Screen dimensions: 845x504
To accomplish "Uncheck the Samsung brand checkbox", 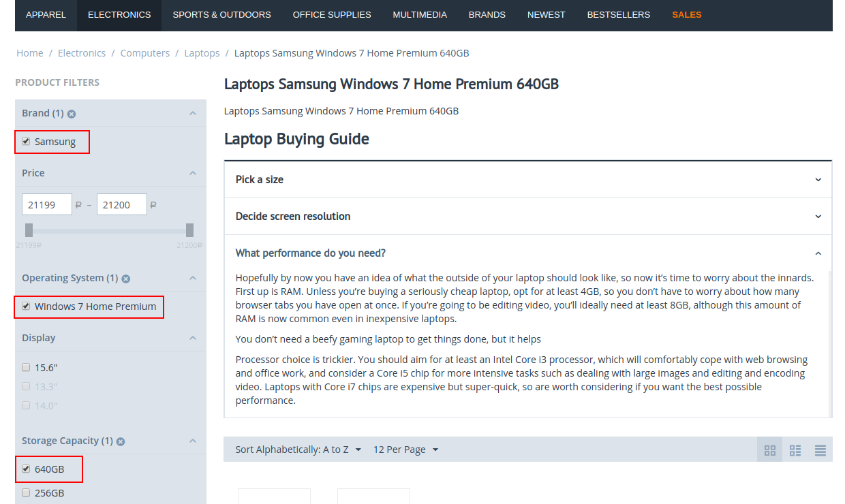I will [x=27, y=142].
